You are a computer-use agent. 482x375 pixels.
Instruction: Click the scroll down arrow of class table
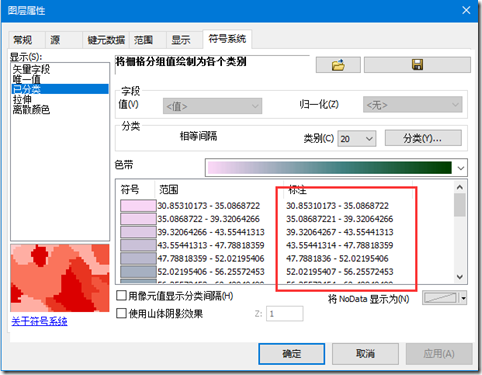pyautogui.click(x=460, y=277)
